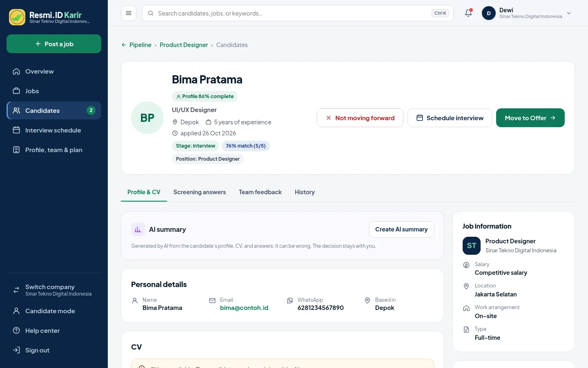Expand the Dewi account dropdown chevron
This screenshot has width=588, height=368.
(x=569, y=13)
